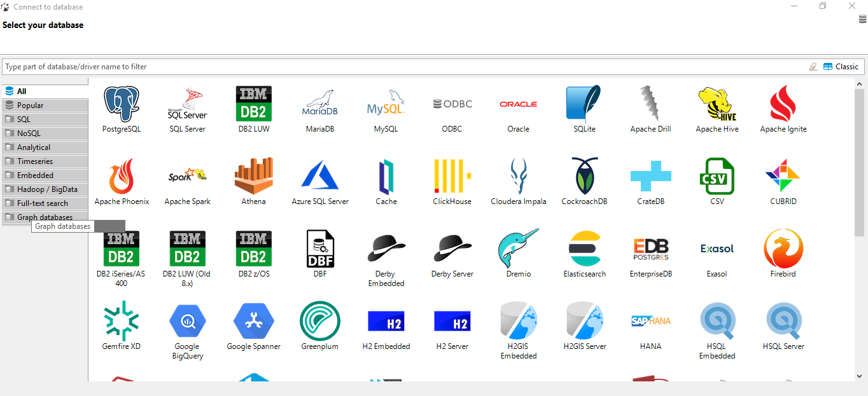Choose the ODBC driver icon
This screenshot has width=868, height=396.
tap(452, 104)
